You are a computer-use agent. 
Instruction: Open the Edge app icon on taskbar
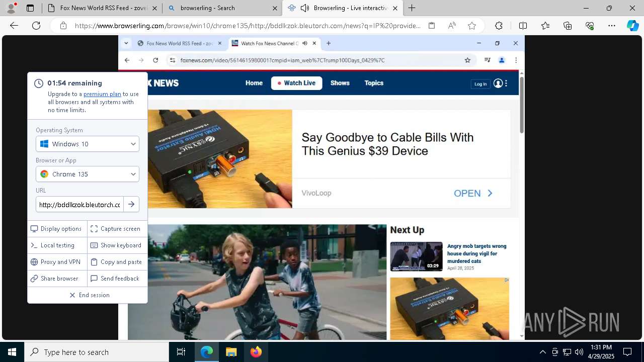(x=207, y=352)
